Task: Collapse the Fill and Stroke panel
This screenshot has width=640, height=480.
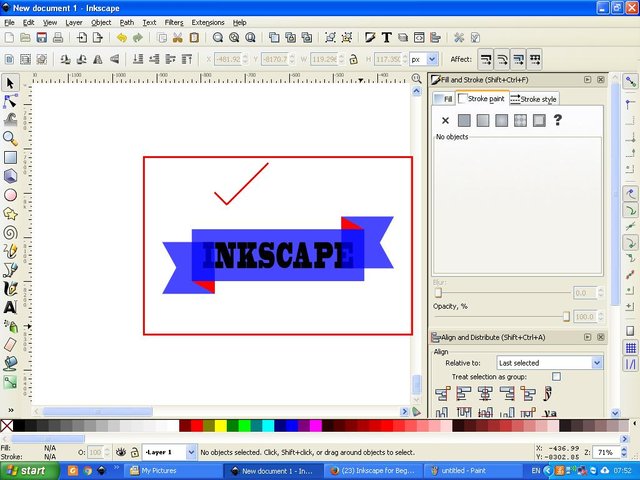Action: coord(587,80)
